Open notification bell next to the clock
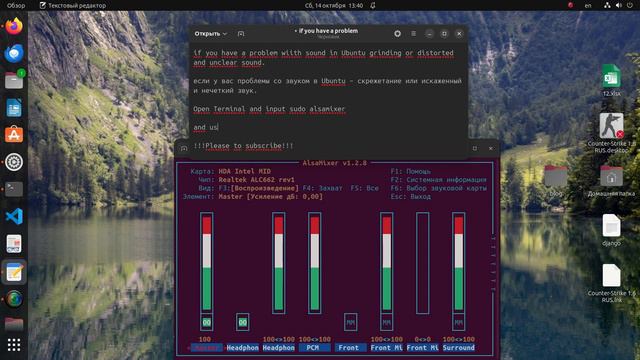The image size is (640, 360). (373, 5)
